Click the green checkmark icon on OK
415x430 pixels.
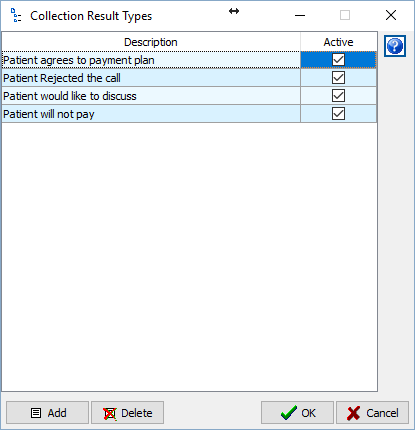pos(289,413)
